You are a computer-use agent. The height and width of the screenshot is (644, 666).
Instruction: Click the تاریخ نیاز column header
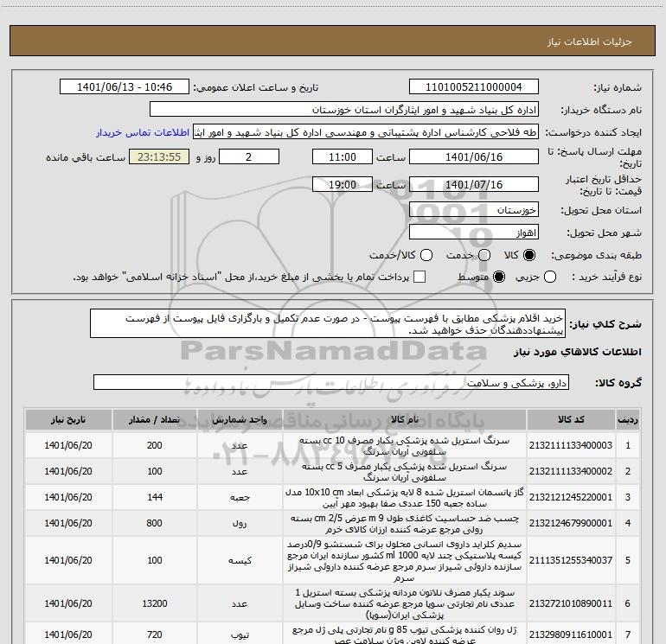tap(68, 420)
